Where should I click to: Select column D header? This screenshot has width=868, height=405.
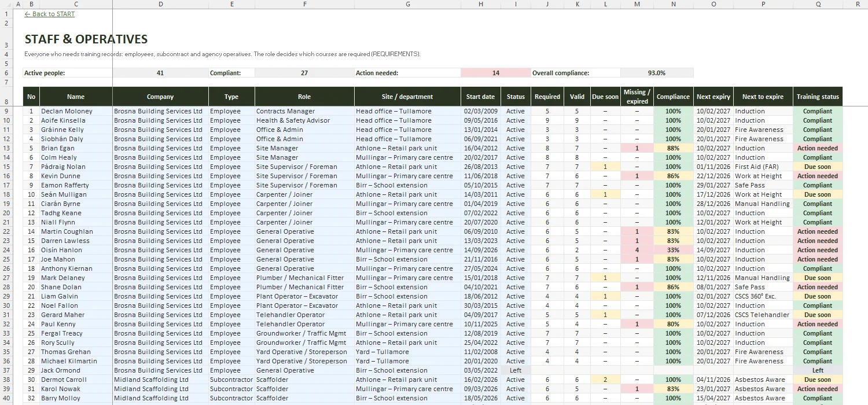coord(160,4)
